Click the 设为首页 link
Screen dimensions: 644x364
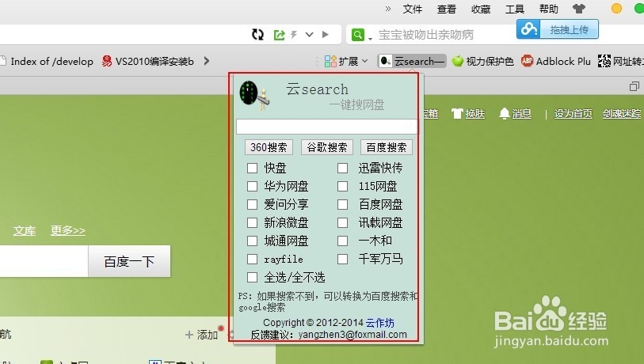point(574,114)
